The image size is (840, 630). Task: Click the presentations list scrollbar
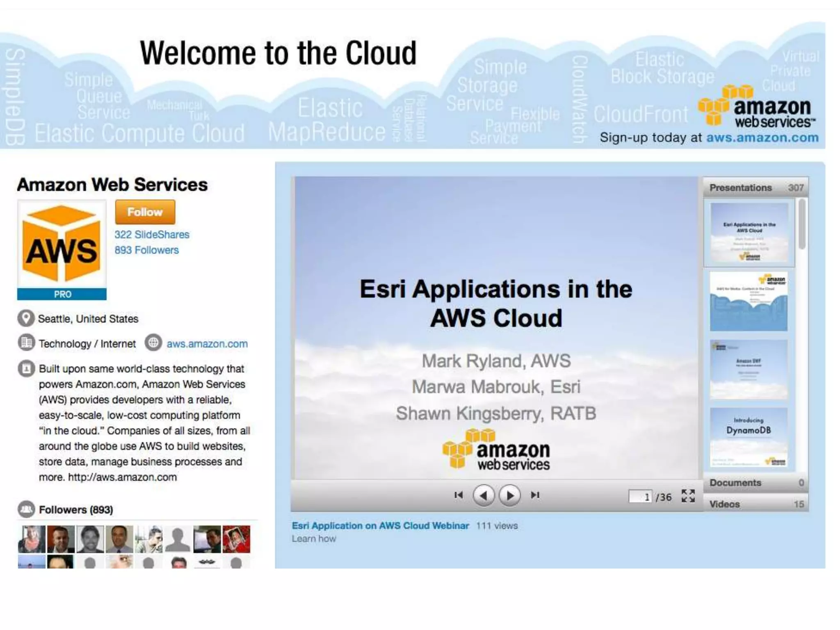(x=802, y=224)
